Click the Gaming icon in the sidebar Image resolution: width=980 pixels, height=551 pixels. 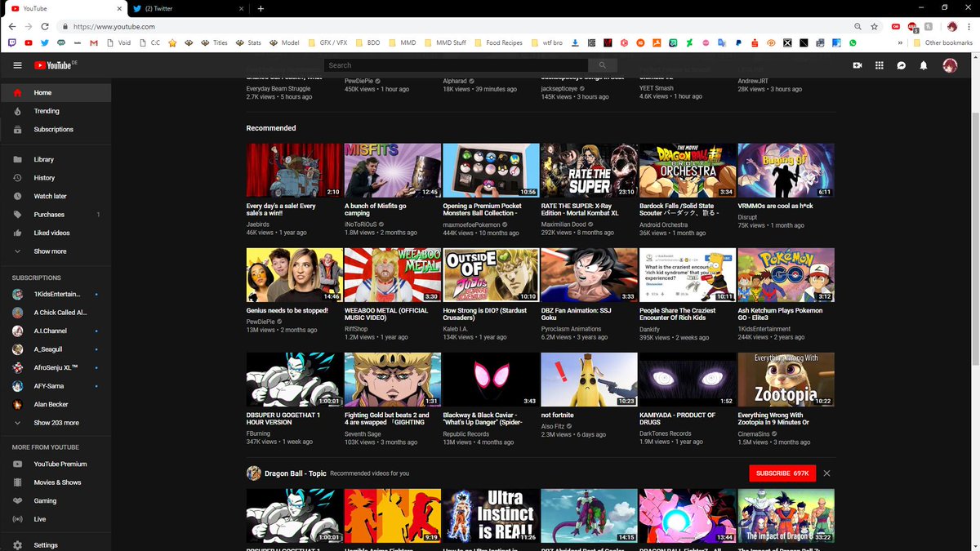point(17,500)
